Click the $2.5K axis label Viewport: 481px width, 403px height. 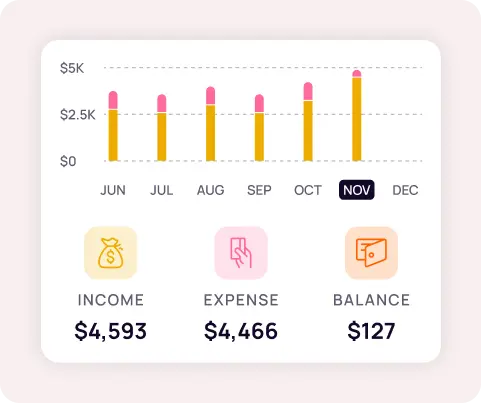point(78,115)
